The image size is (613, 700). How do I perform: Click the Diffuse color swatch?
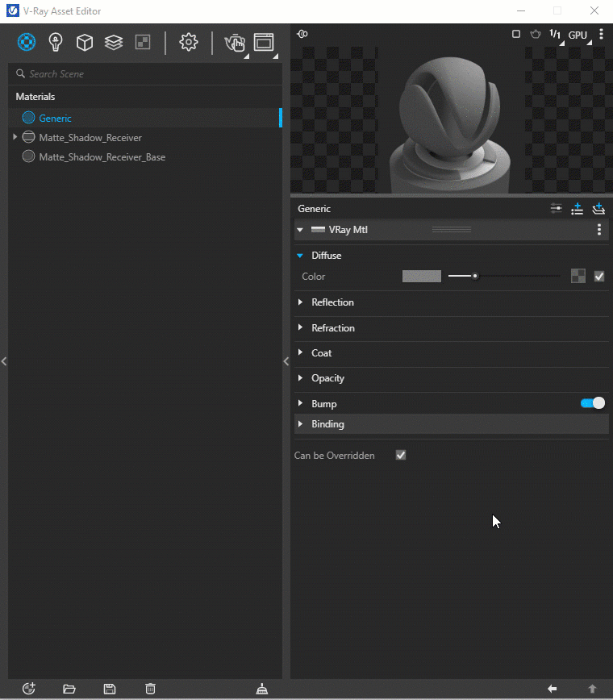(422, 277)
